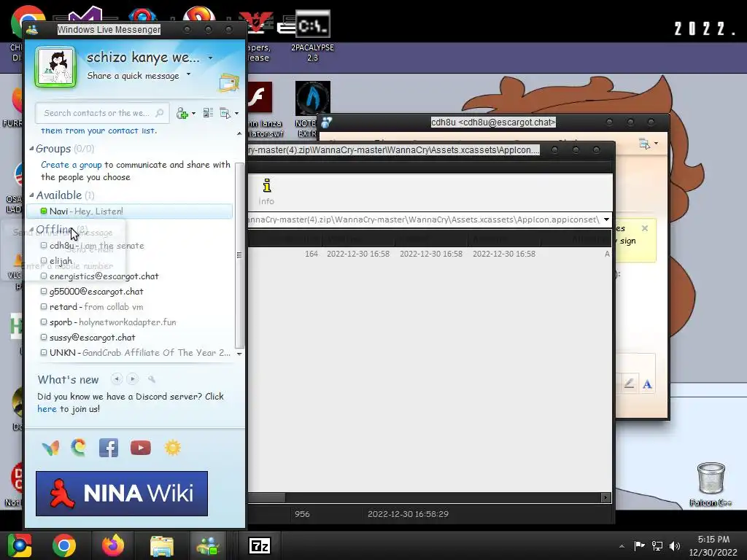Click the 7-Zip horizontal scrollbar right arrow
The image size is (747, 560).
[x=605, y=497]
